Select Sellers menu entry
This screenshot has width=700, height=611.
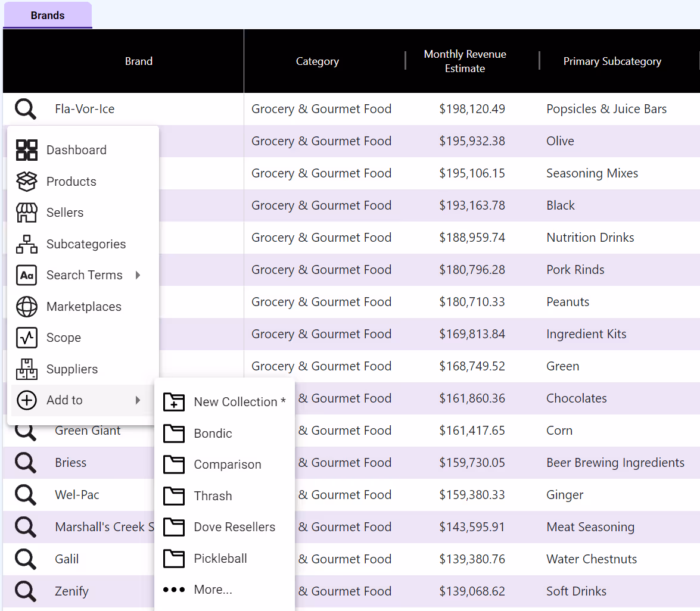[83, 213]
